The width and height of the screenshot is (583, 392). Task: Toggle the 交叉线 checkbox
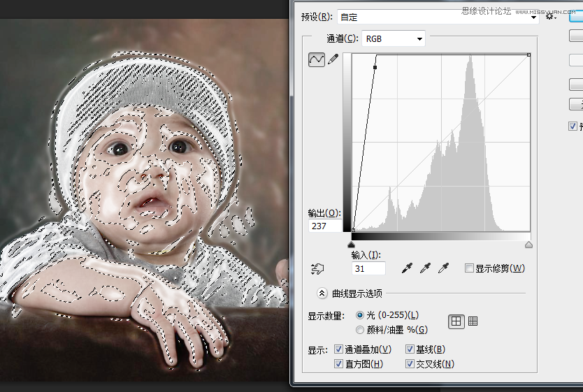click(410, 364)
